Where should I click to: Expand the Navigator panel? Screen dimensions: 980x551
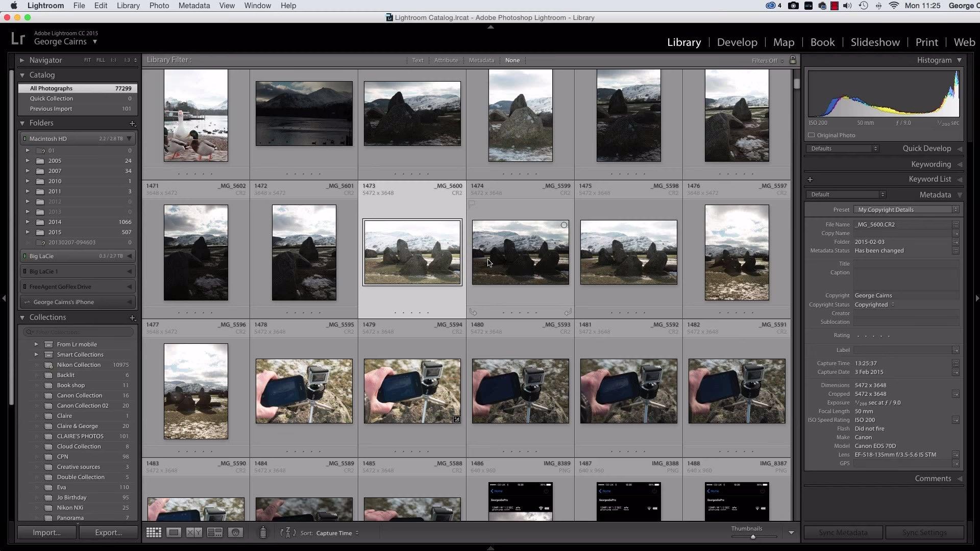(x=22, y=60)
